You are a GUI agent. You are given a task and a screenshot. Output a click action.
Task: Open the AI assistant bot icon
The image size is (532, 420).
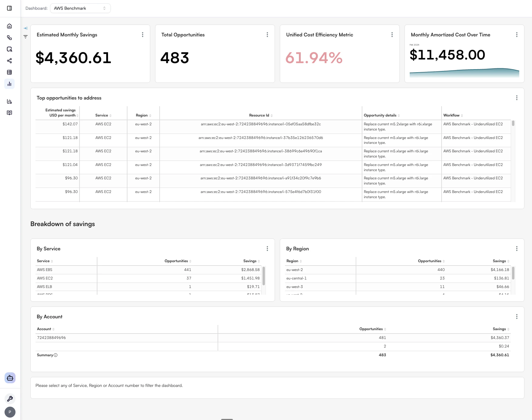tap(10, 378)
